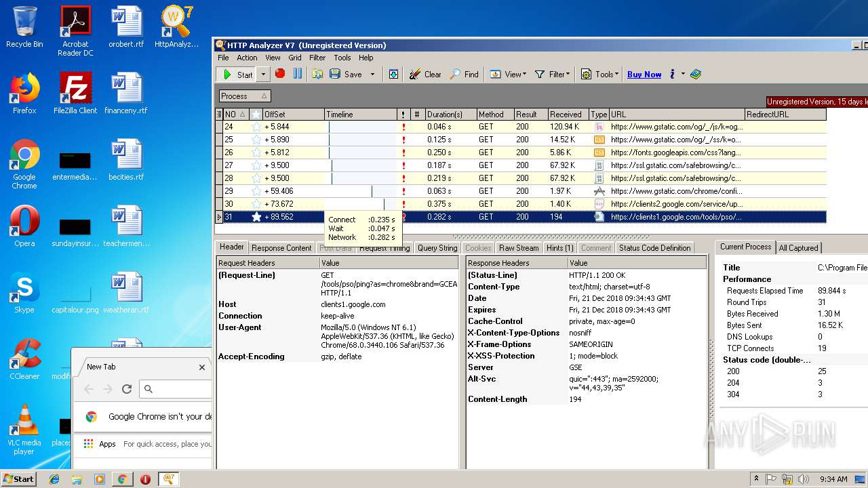Viewport: 868px width, 488px height.
Task: Click the Open file toolbar icon
Action: 317,75
